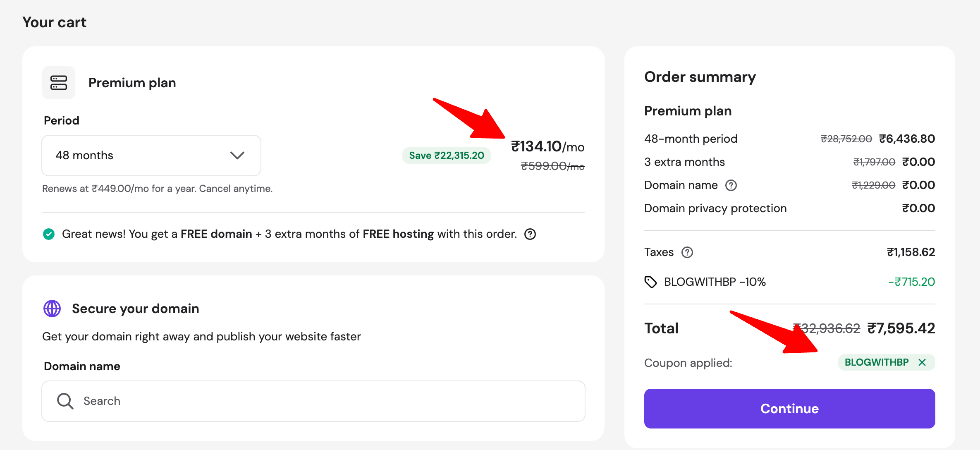This screenshot has height=450, width=980.
Task: Click the green checkmark beside the free domain message
Action: pos(49,234)
